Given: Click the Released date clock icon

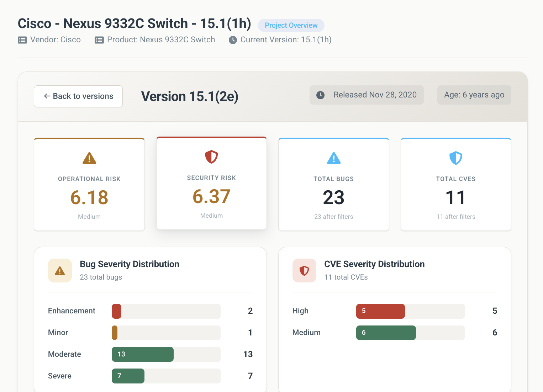Looking at the screenshot, I should pos(321,95).
